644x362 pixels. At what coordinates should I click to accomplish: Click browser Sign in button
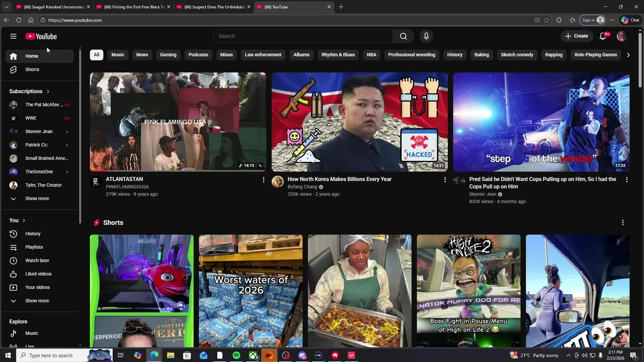click(x=593, y=20)
